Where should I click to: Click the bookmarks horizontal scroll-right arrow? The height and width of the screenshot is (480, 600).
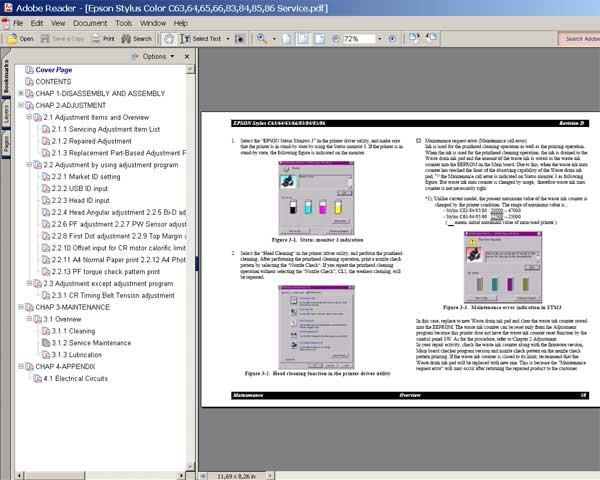click(181, 475)
